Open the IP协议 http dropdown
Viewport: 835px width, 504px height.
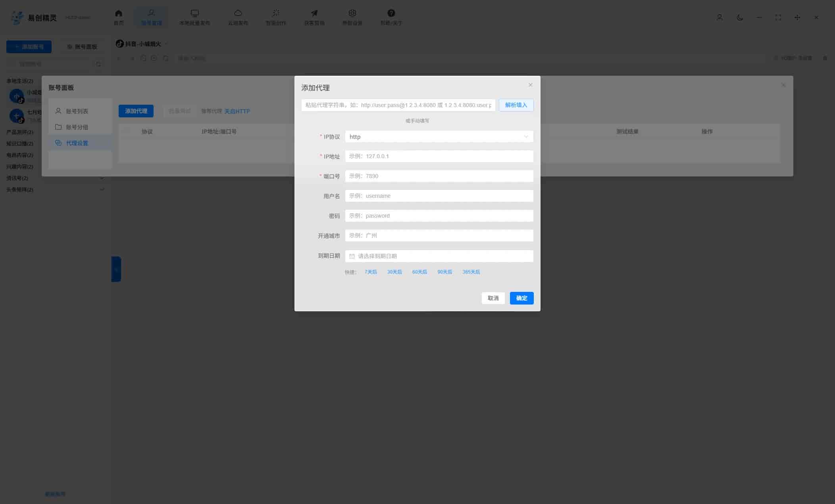coord(439,137)
